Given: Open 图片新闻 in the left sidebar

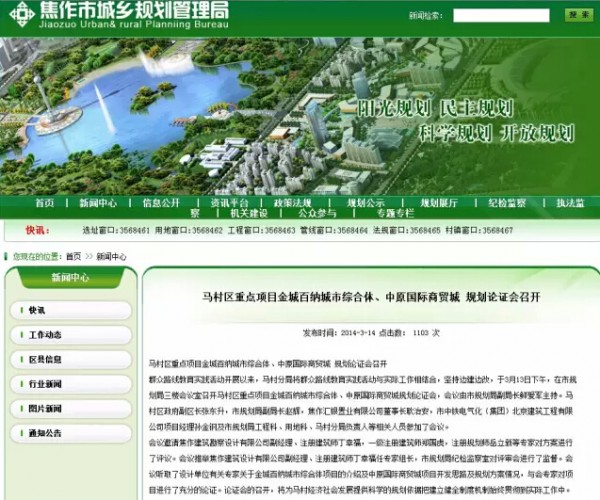Looking at the screenshot, I should tap(45, 408).
